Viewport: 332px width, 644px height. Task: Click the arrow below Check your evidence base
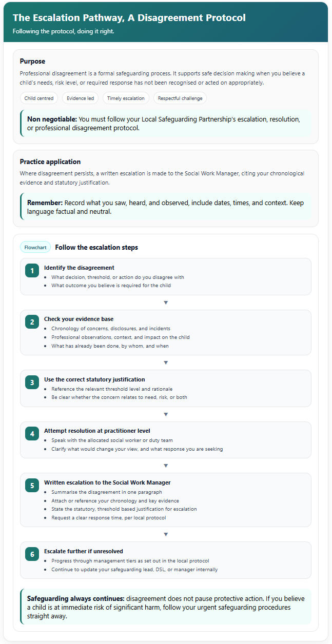[166, 363]
